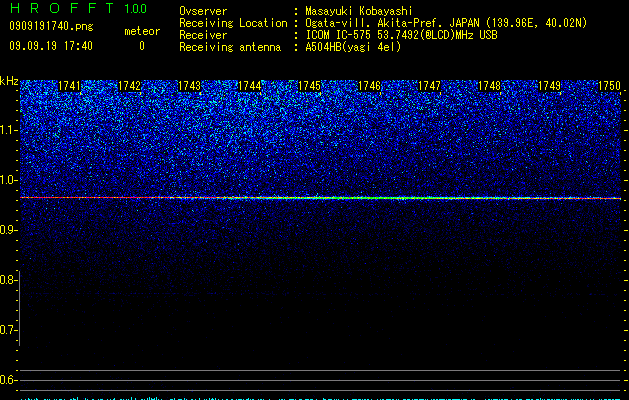Viewport: 629px width, 400px height.
Task: Select the 1742 time marker
Action: (x=130, y=86)
